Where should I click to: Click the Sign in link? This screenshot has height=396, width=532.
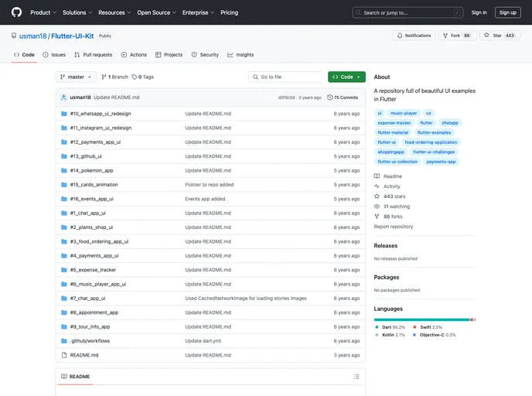tap(479, 12)
